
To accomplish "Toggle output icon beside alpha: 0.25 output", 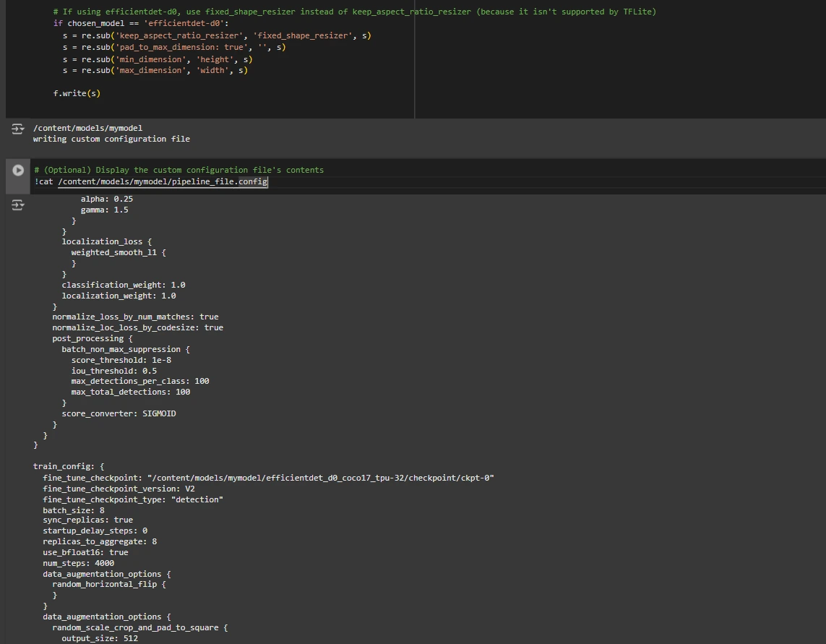I will [18, 205].
